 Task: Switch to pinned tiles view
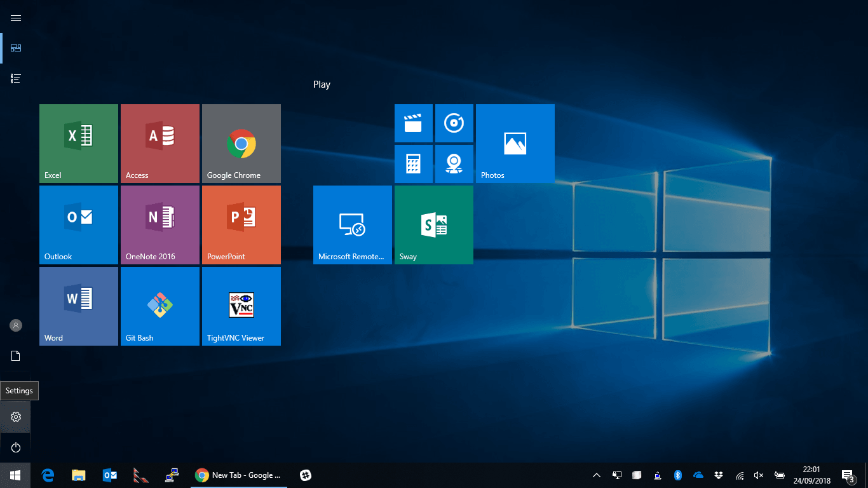(x=16, y=48)
